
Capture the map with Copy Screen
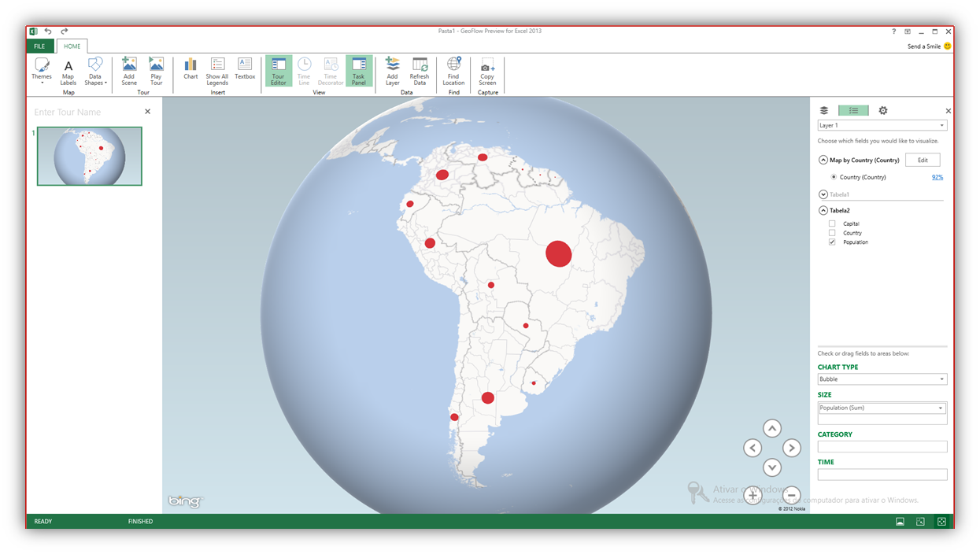[487, 71]
